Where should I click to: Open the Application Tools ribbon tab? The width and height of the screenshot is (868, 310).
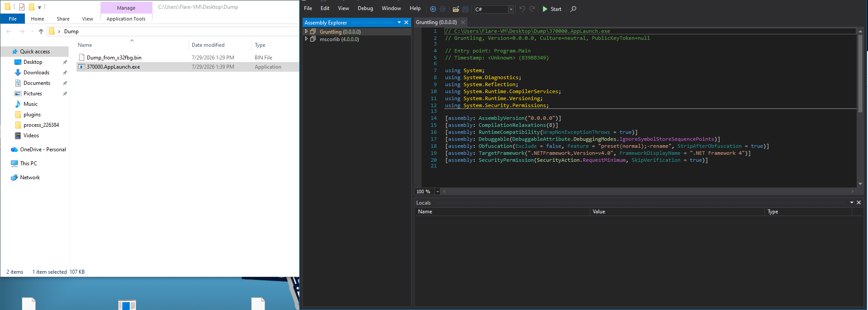126,19
